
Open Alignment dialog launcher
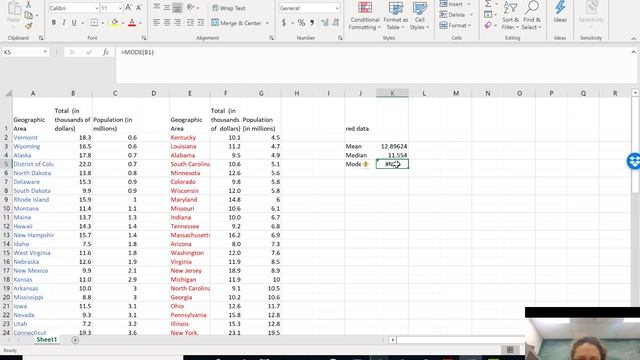pos(271,38)
